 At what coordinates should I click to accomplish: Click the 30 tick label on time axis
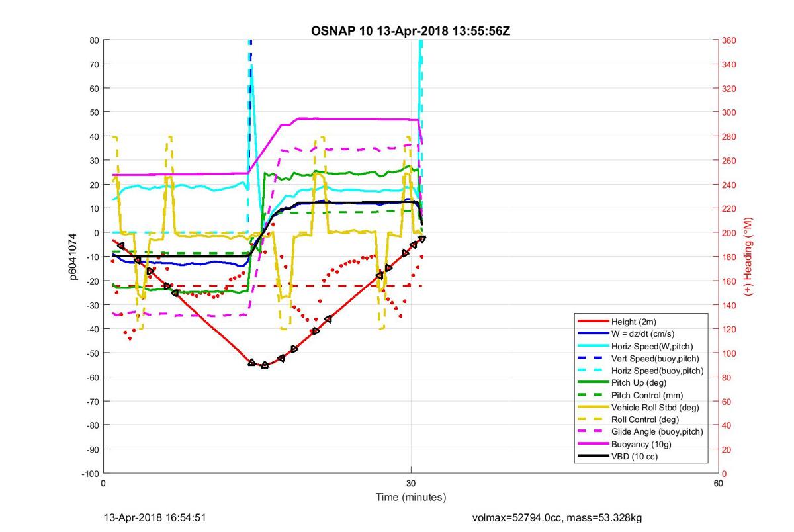[411, 484]
